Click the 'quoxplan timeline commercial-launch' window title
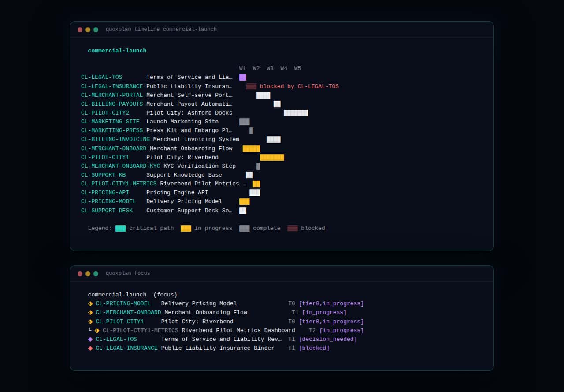564x392 pixels. click(x=161, y=29)
